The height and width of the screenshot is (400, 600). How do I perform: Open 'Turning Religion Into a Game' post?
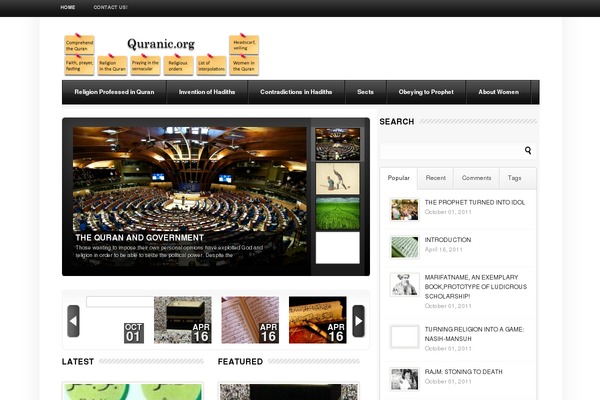(474, 334)
